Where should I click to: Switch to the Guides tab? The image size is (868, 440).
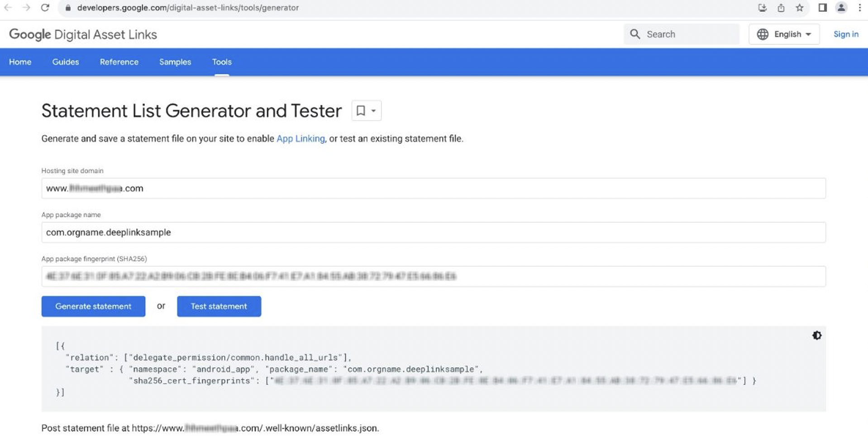pos(65,62)
